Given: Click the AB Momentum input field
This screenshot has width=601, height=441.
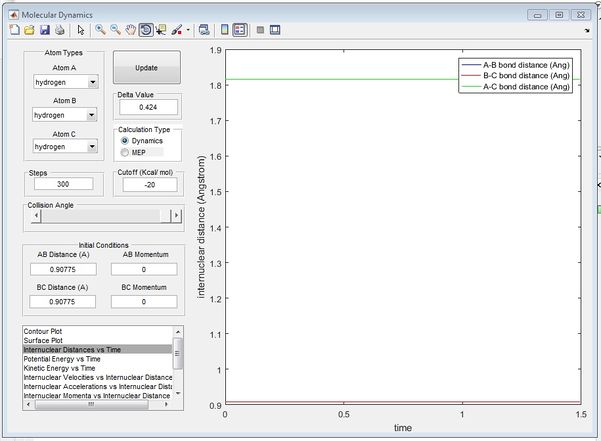Looking at the screenshot, I should pyautogui.click(x=144, y=269).
